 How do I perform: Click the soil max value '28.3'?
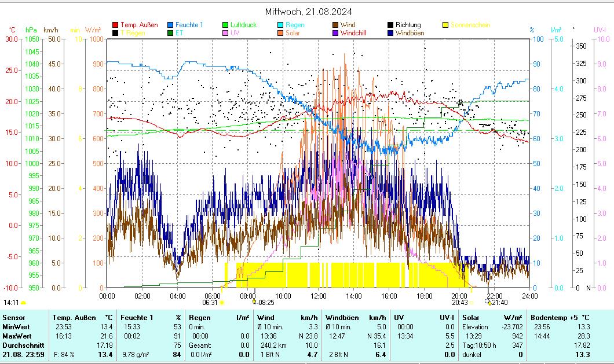pyautogui.click(x=583, y=336)
